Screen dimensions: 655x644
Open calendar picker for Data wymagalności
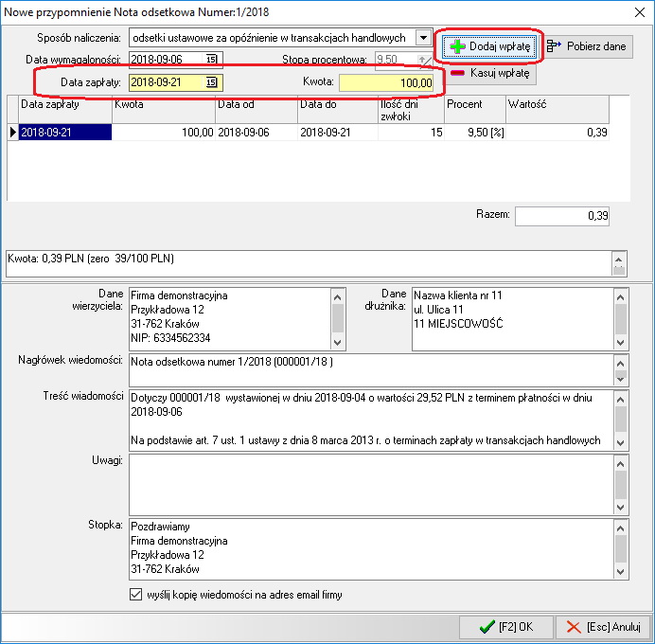tap(212, 61)
